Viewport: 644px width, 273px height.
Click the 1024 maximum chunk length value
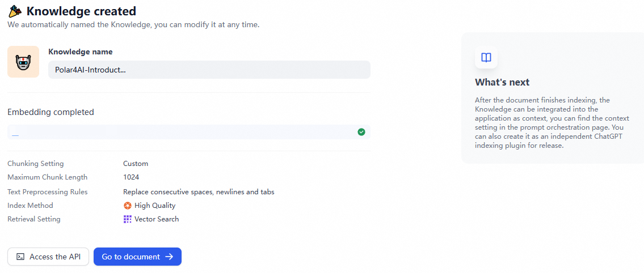pos(131,177)
